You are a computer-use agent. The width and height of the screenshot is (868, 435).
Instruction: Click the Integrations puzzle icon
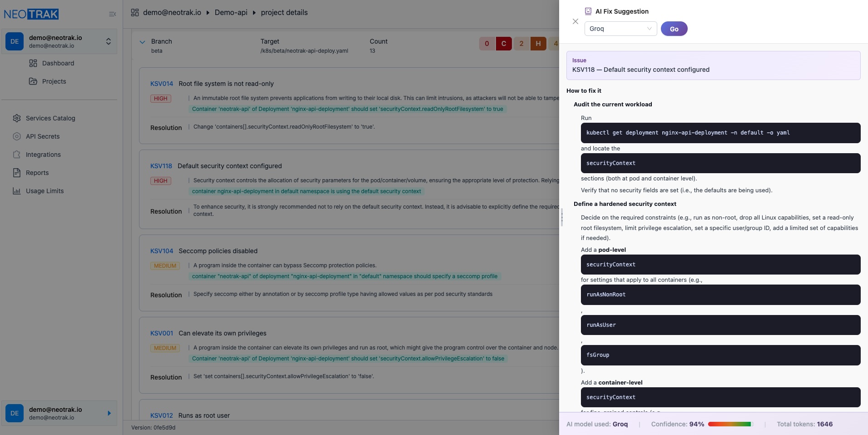click(x=17, y=155)
